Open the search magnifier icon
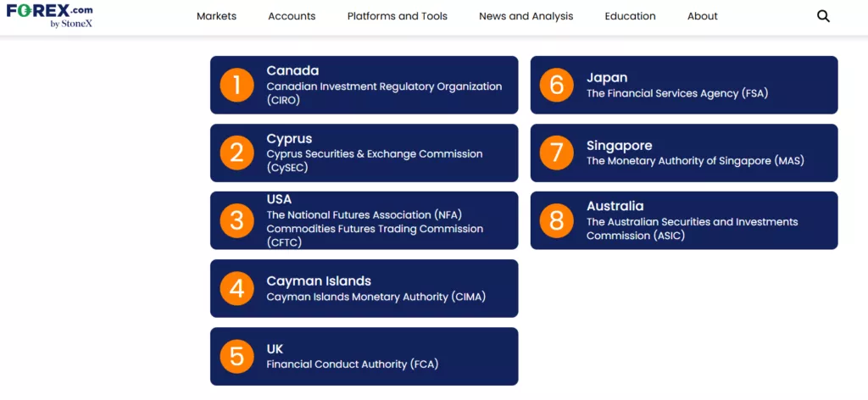Image resolution: width=868 pixels, height=400 pixels. tap(823, 17)
